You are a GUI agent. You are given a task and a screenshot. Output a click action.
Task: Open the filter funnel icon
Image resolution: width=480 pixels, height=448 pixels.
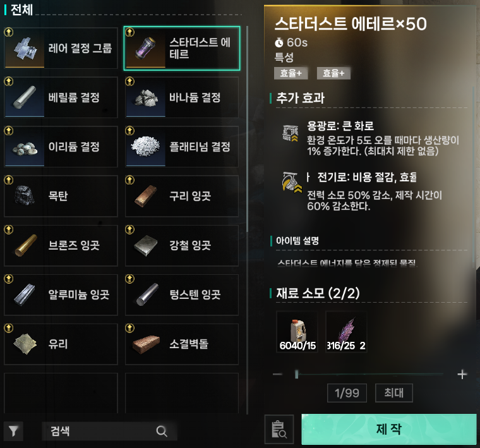pos(13,431)
